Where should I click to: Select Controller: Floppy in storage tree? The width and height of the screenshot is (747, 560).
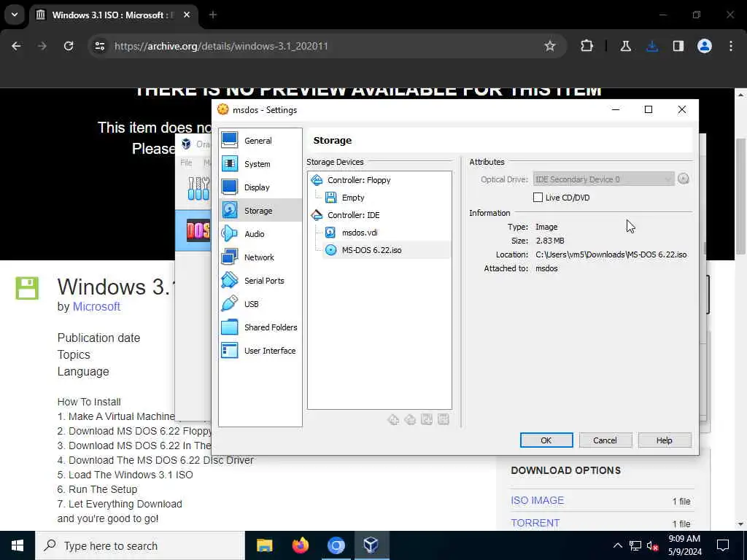pos(358,180)
